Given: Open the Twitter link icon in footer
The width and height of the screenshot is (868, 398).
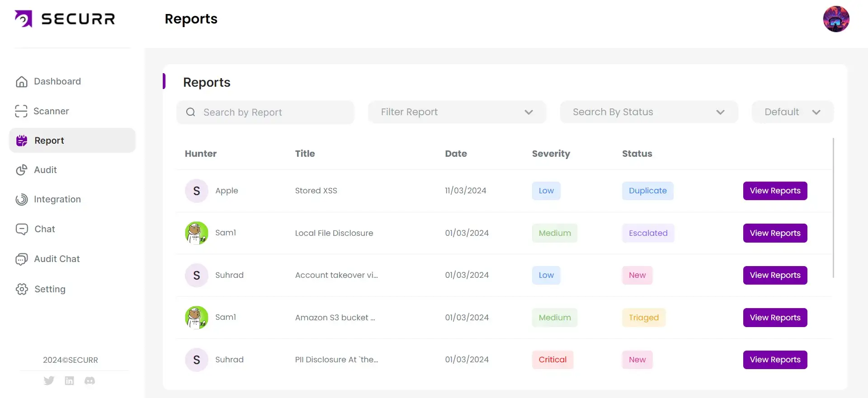Looking at the screenshot, I should [49, 381].
